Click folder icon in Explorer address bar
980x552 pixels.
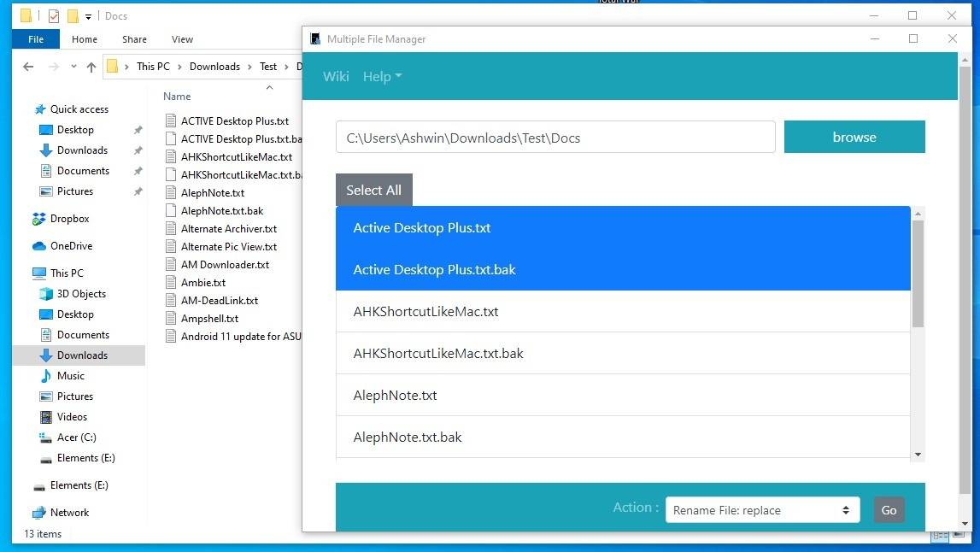112,67
